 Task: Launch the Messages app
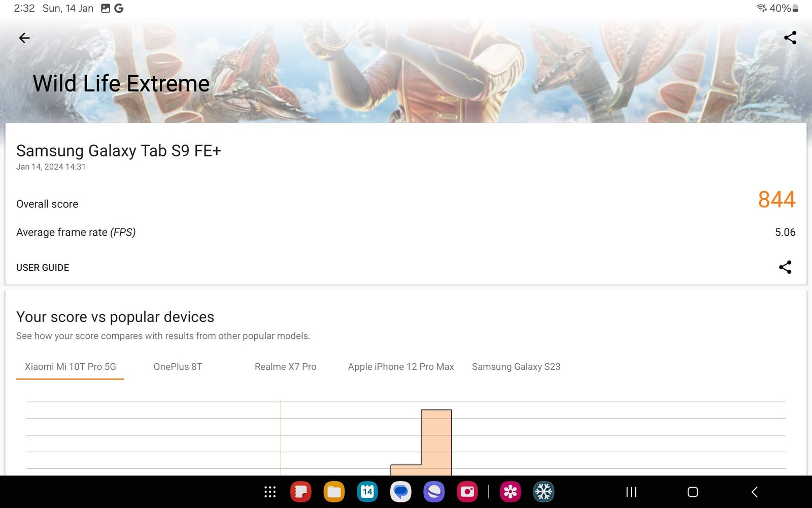400,492
